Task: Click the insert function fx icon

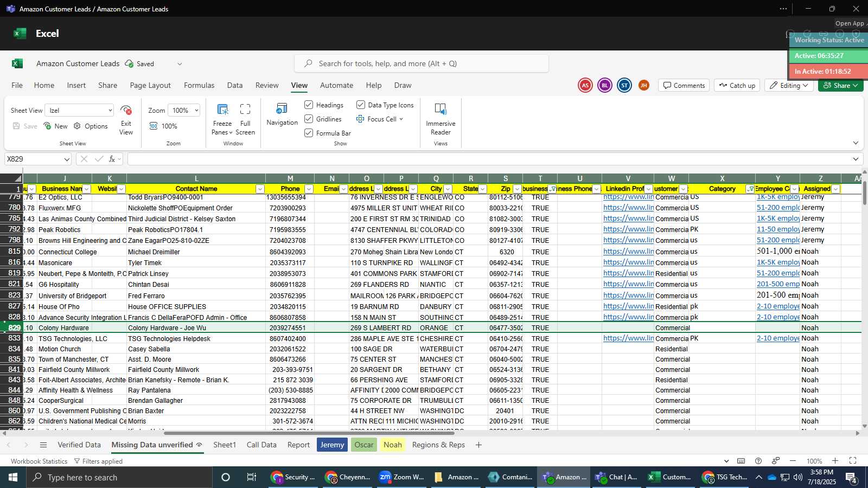Action: pyautogui.click(x=112, y=159)
